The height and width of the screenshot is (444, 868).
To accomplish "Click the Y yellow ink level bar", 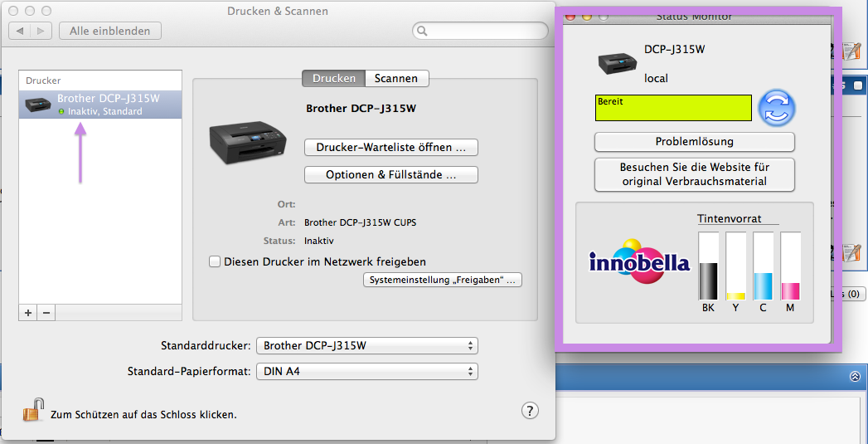I will 735,266.
